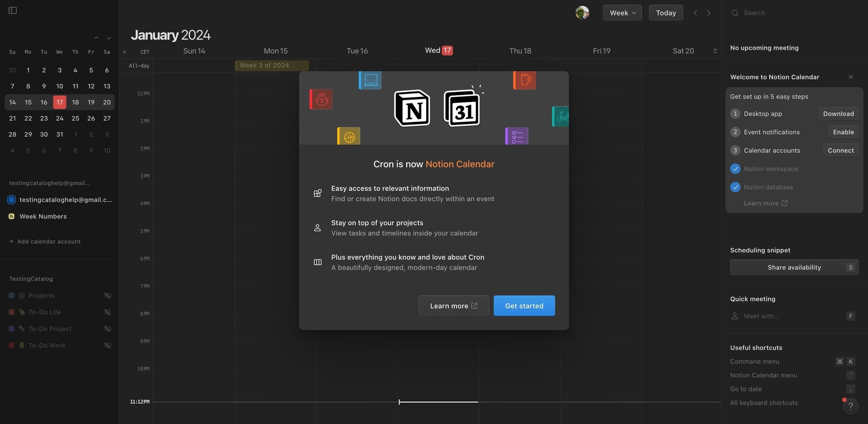This screenshot has width=868, height=424.
Task: Toggle visibility of To-Do Project database
Action: pyautogui.click(x=108, y=329)
